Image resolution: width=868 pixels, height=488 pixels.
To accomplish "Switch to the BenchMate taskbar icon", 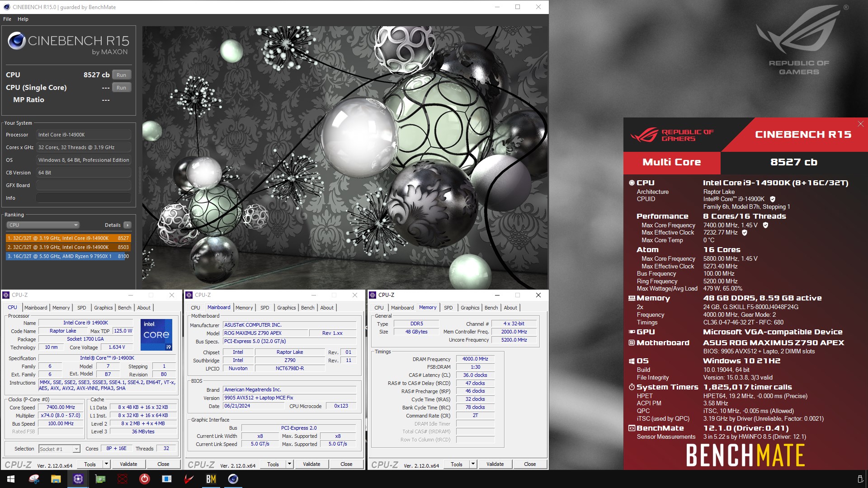I will click(x=211, y=479).
